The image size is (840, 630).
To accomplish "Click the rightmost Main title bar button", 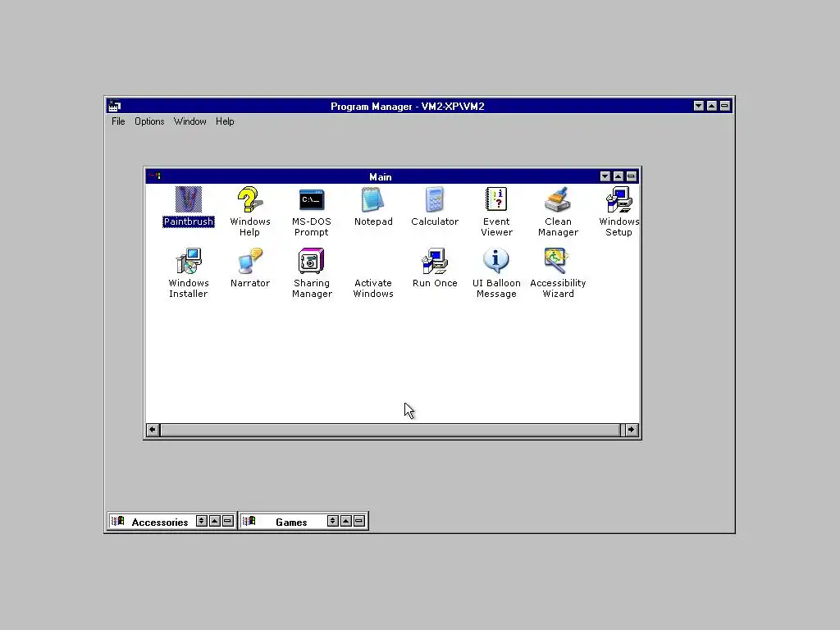I will point(631,176).
